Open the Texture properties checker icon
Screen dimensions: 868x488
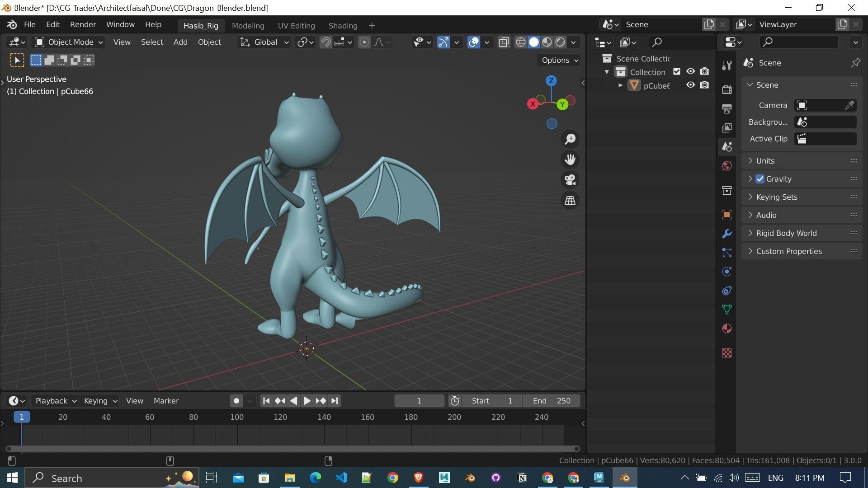click(727, 353)
